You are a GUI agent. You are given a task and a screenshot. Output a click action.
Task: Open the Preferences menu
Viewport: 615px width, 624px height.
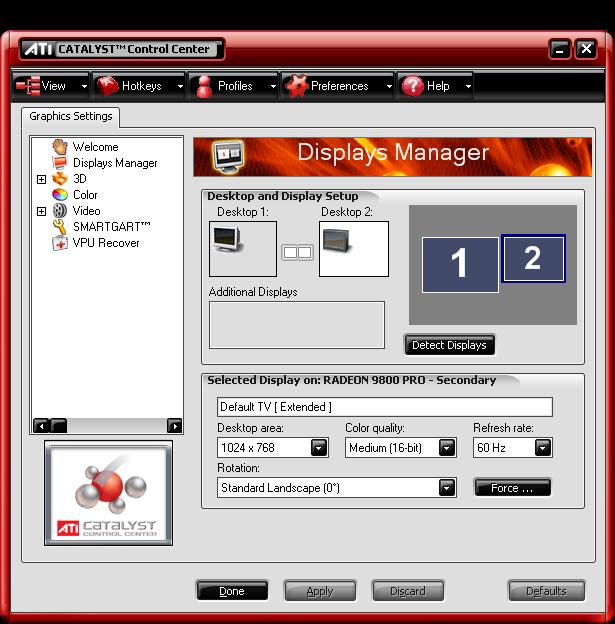338,86
